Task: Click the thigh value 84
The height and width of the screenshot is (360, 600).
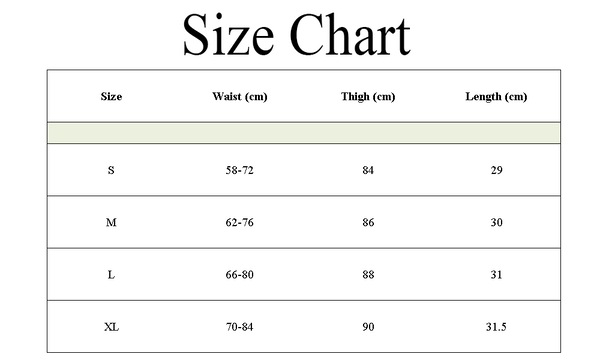Action: pos(368,170)
